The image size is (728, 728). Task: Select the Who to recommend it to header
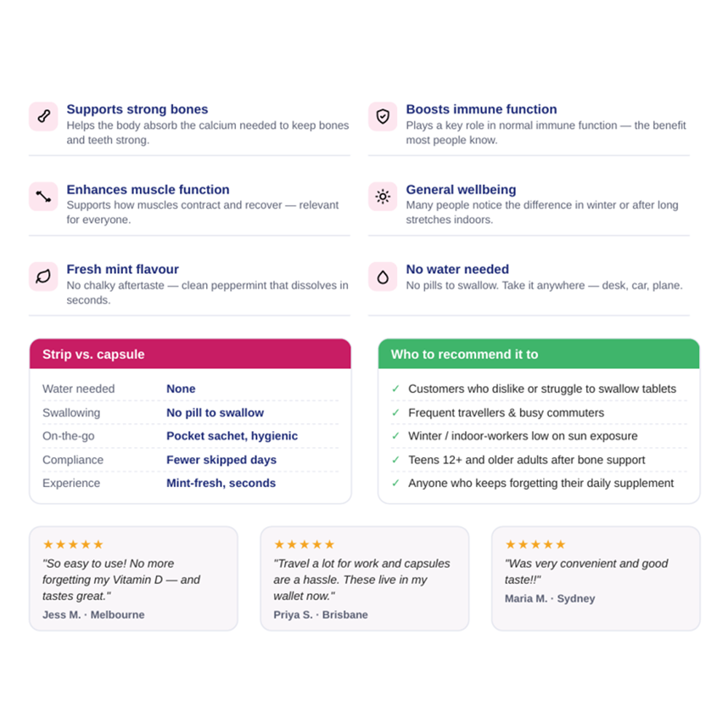pyautogui.click(x=539, y=354)
